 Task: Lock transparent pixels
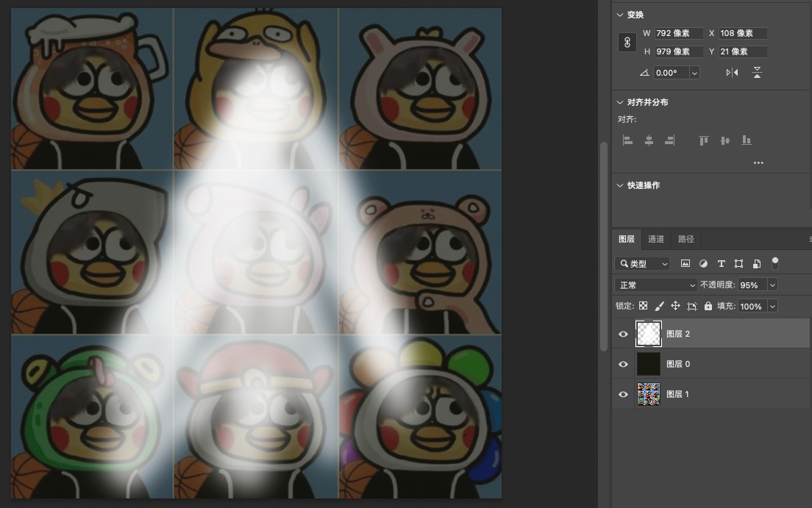point(643,306)
